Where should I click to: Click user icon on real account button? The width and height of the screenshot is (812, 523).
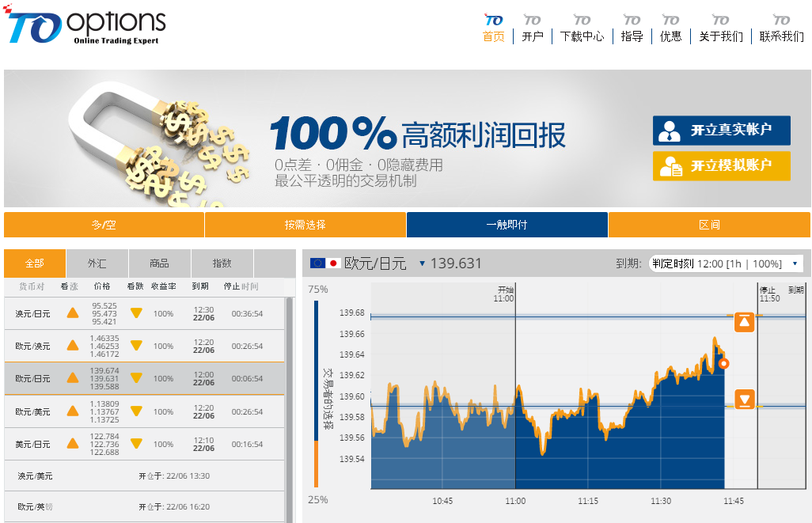click(669, 131)
